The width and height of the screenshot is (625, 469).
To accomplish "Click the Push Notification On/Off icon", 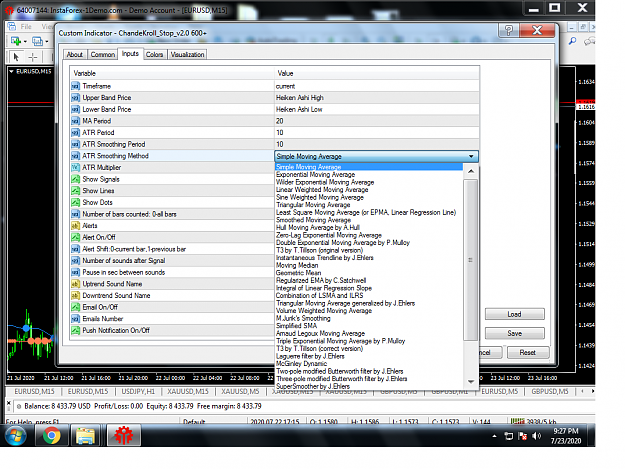I will pos(75,330).
